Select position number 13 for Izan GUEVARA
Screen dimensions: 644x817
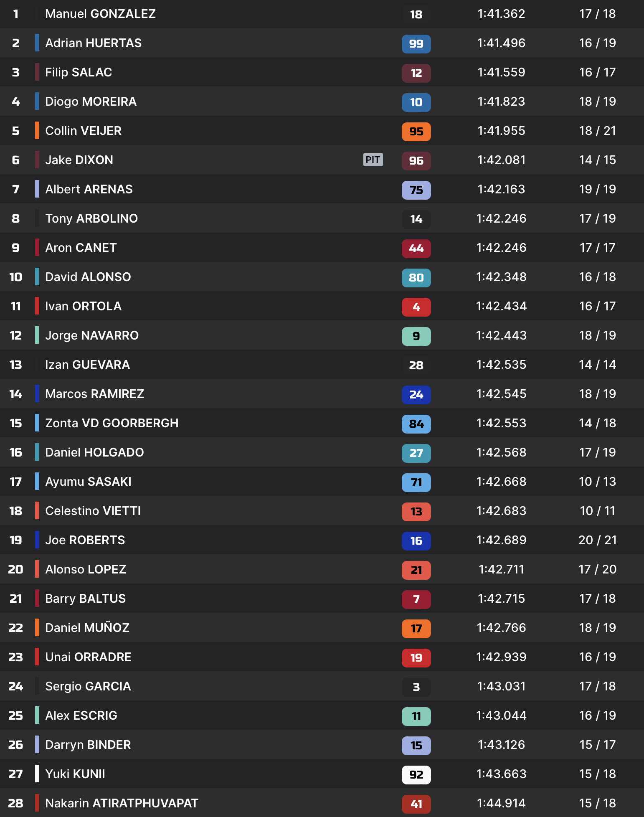15,365
